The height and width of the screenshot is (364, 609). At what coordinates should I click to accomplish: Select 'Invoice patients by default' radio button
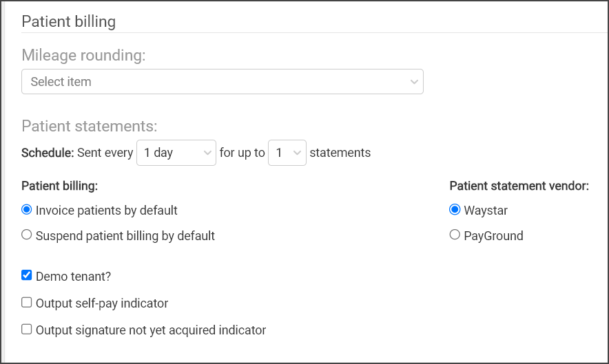pyautogui.click(x=26, y=210)
